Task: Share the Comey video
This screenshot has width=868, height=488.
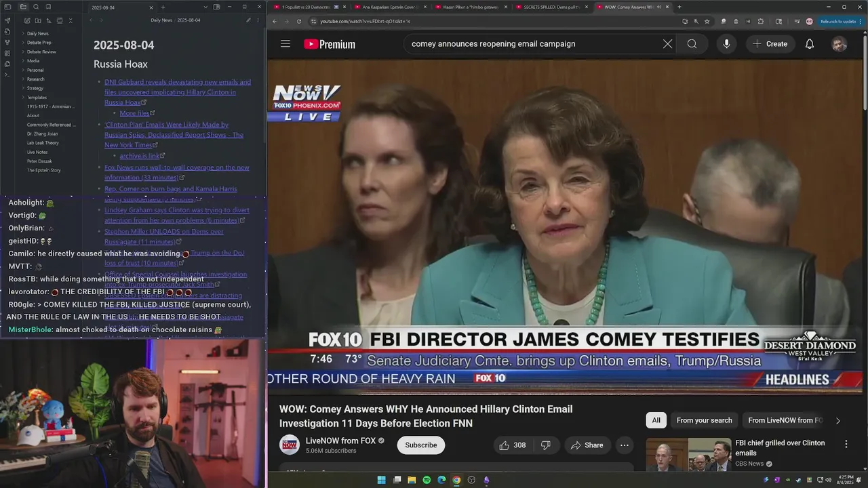Action: click(587, 445)
